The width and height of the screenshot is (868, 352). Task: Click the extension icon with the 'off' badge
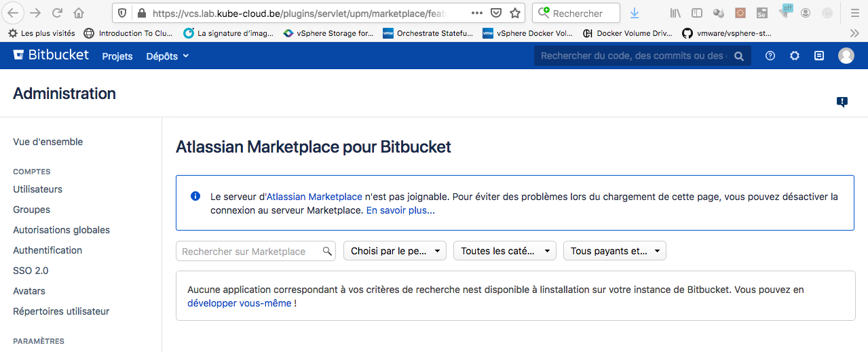pos(785,12)
